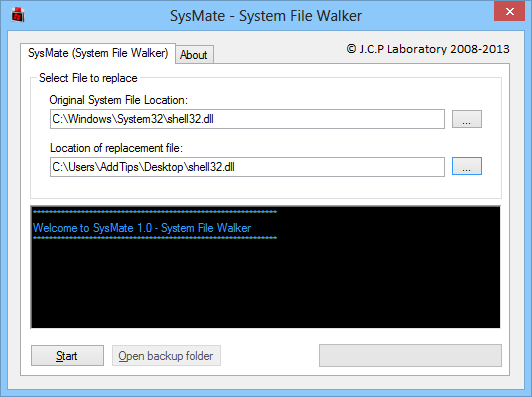
Task: Browse for the replacement file location
Action: (467, 166)
